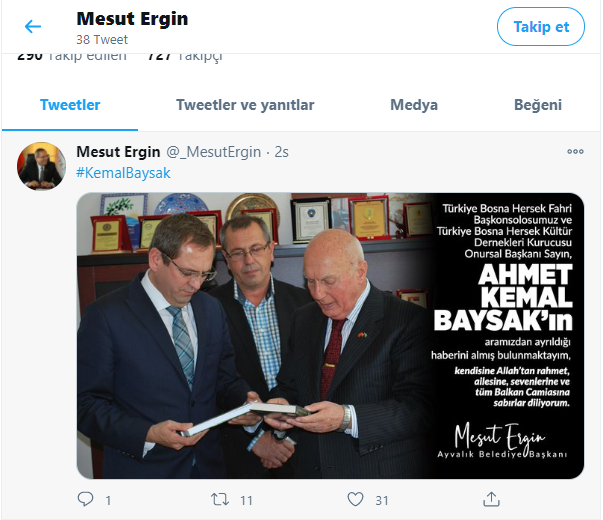Viewport: 603px width, 520px height.
Task: Click the 2s tweet timestamp
Action: pos(281,152)
